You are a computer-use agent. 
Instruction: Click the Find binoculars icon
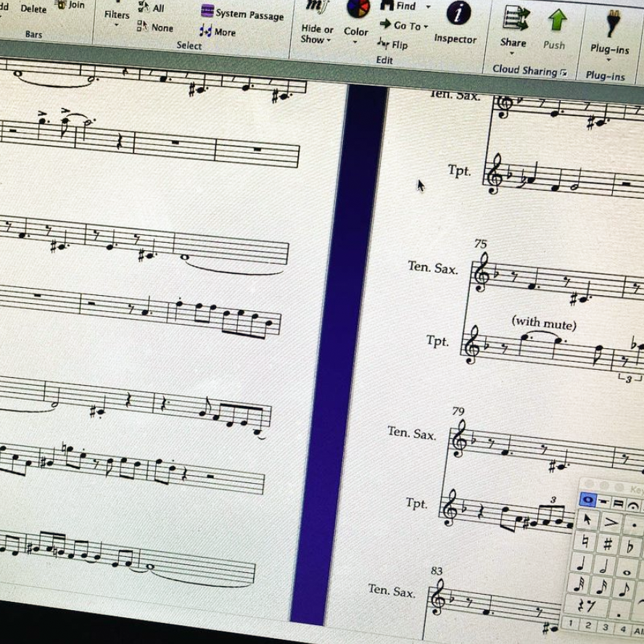pos(387,4)
